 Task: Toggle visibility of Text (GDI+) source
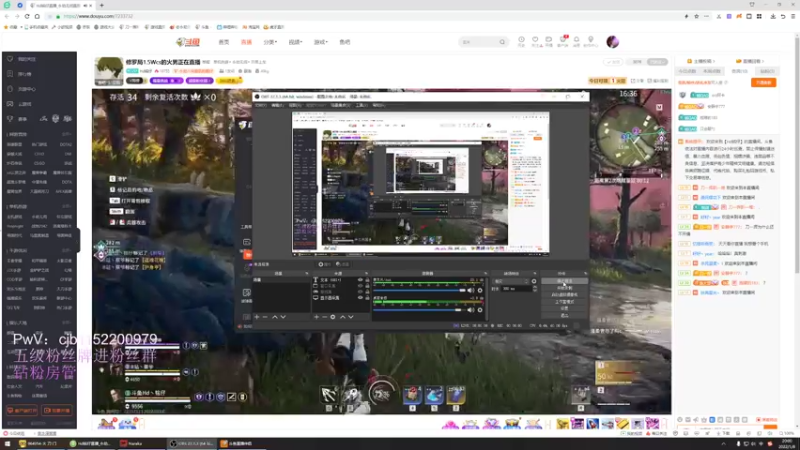click(x=360, y=280)
